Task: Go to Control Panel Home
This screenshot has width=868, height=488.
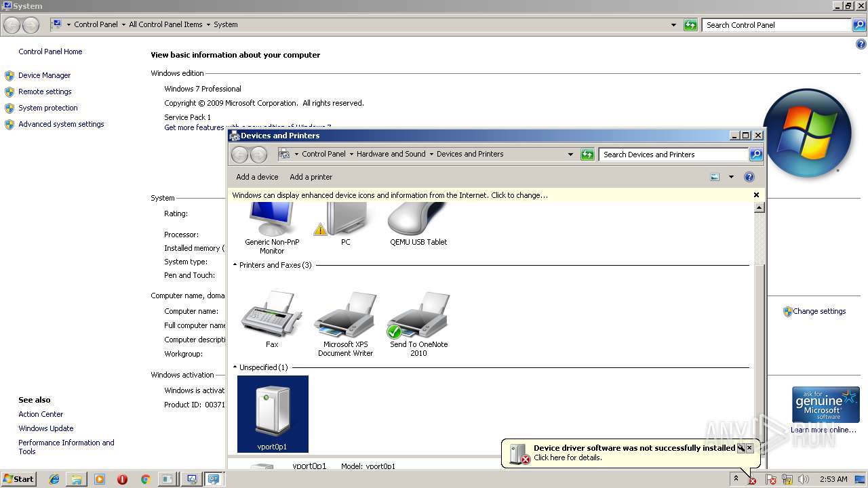Action: click(x=50, y=52)
